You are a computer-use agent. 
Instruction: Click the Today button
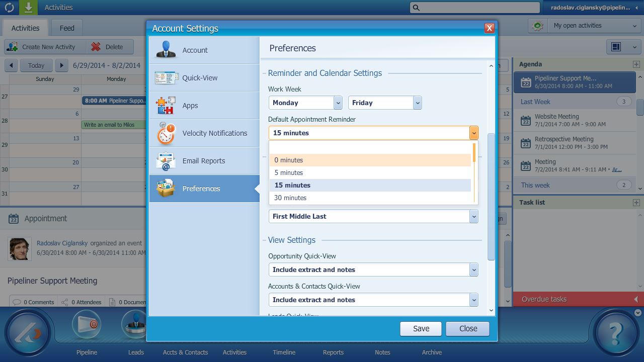point(36,65)
